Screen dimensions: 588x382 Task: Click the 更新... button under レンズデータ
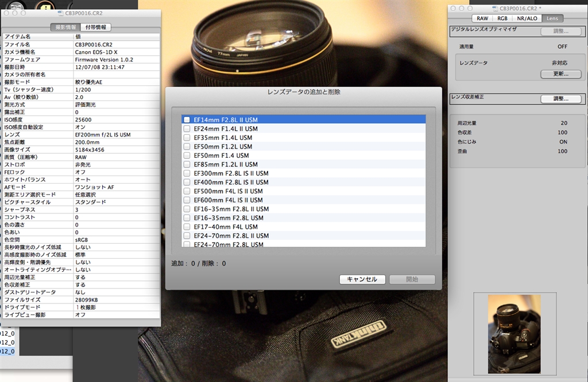tap(556, 74)
